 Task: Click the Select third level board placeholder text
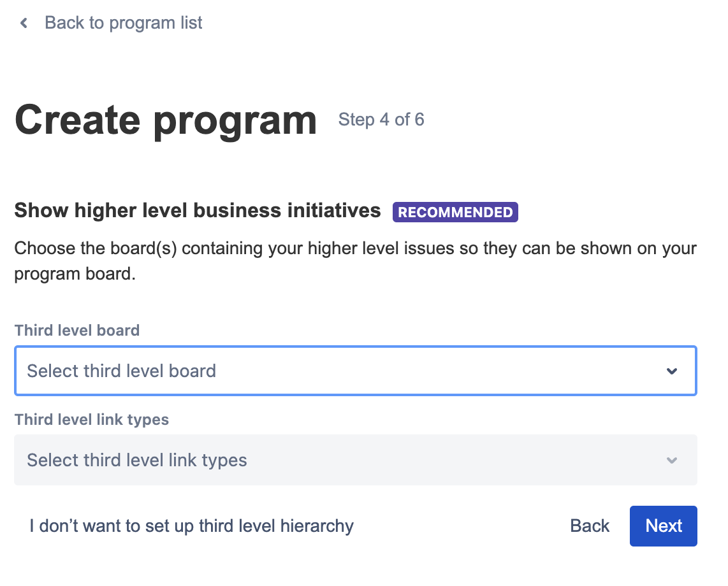[x=122, y=371]
